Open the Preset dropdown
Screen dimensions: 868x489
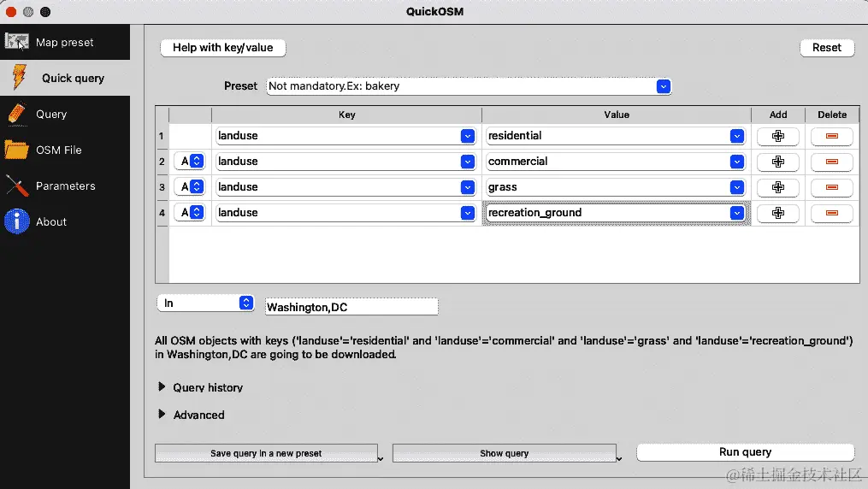tap(663, 86)
